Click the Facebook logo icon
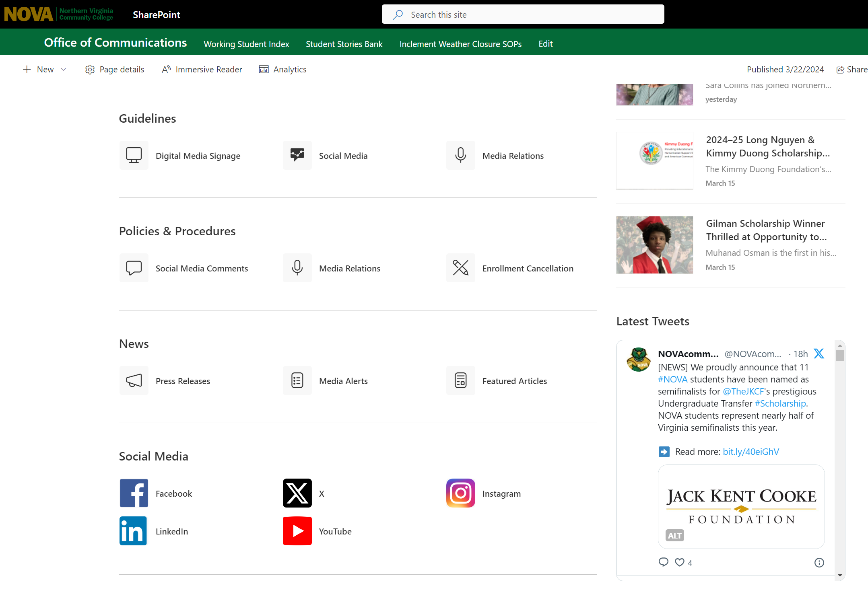868x592 pixels. pyautogui.click(x=134, y=493)
